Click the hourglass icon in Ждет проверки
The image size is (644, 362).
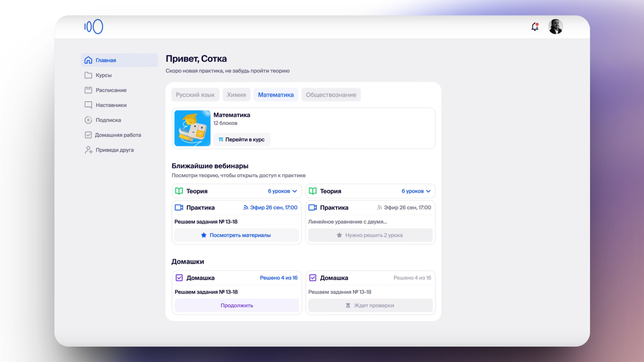pyautogui.click(x=348, y=305)
